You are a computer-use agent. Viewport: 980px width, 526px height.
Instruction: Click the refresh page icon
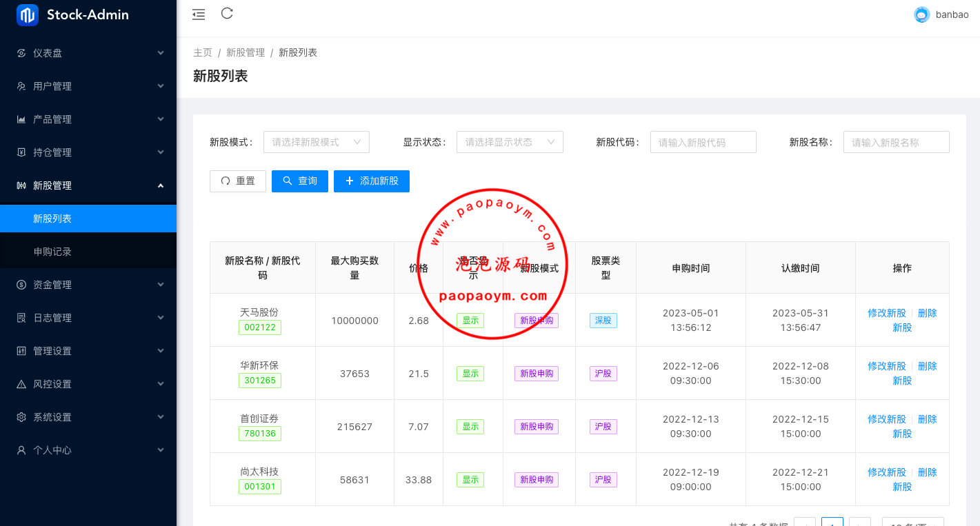(227, 13)
